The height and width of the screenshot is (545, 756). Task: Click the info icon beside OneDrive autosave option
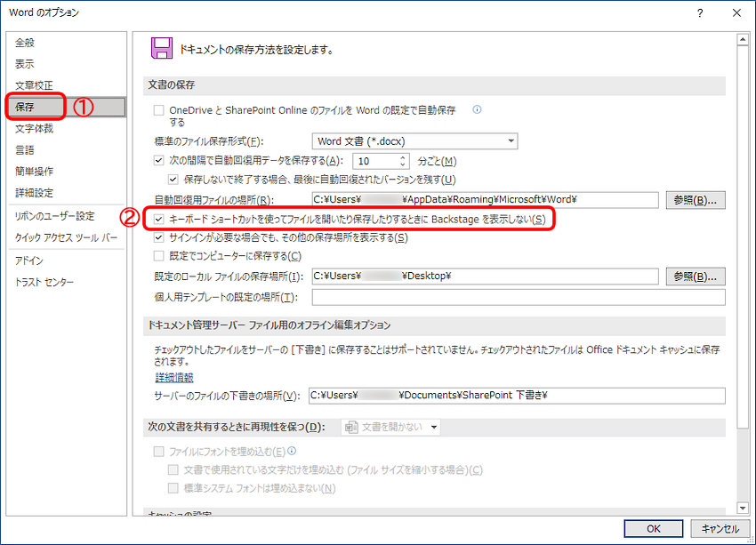tap(477, 110)
